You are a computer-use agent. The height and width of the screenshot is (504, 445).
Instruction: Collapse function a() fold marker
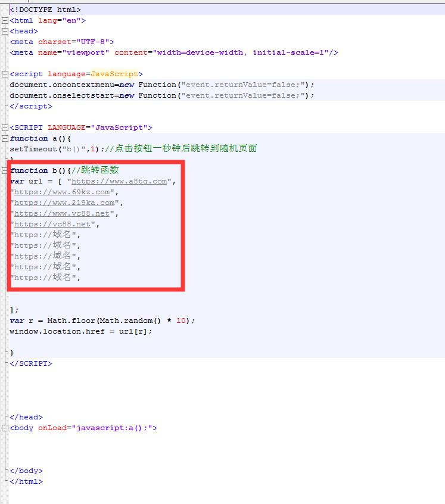click(5, 139)
